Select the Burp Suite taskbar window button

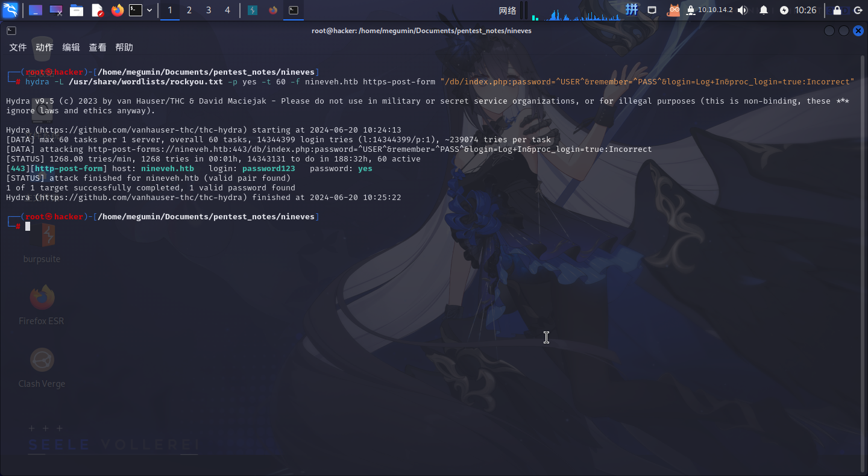(253, 10)
